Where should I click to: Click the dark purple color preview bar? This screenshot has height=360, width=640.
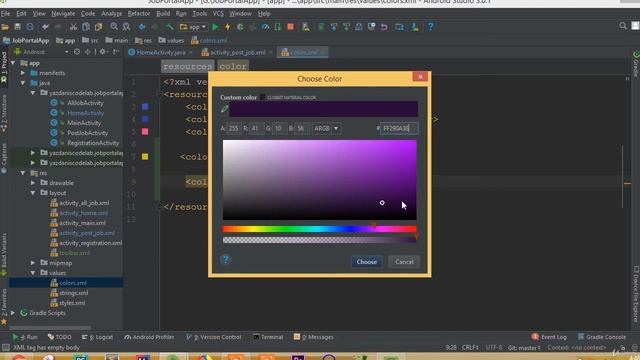[323, 109]
